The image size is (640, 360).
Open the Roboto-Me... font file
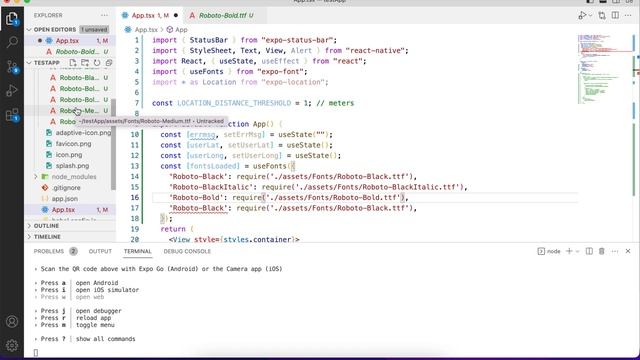coord(79,111)
